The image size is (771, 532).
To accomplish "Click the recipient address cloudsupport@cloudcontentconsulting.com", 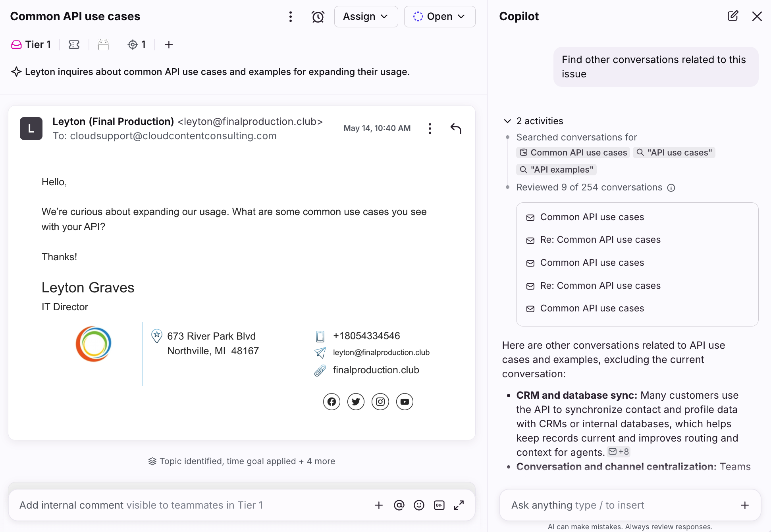I will [173, 136].
